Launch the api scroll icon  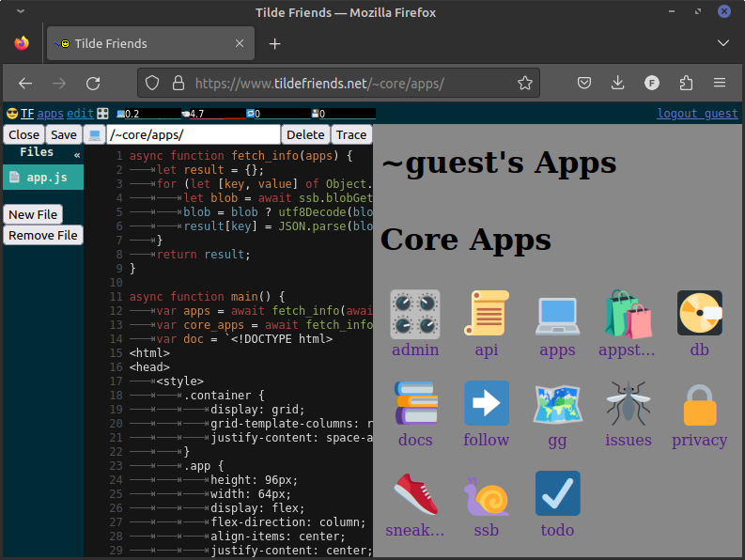(x=486, y=314)
